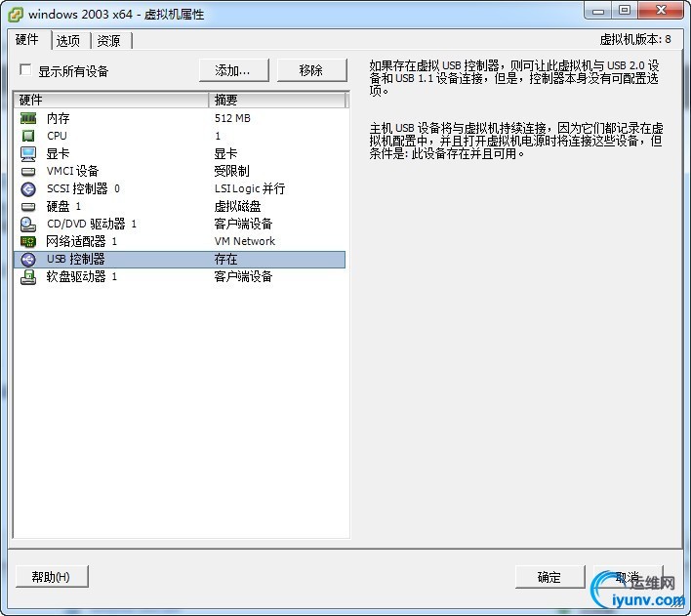The width and height of the screenshot is (691, 616).
Task: Select the CD/DVD 驱动器 1 row
Action: click(180, 224)
